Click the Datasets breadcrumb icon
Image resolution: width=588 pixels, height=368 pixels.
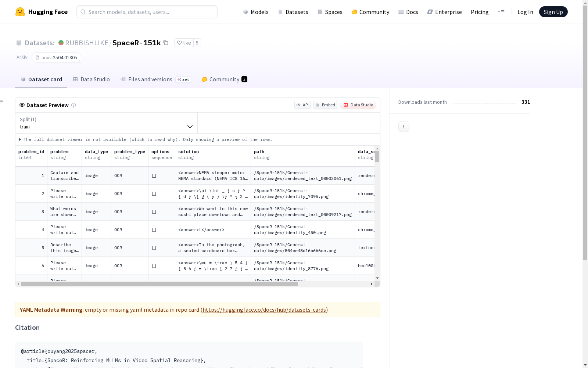click(19, 43)
